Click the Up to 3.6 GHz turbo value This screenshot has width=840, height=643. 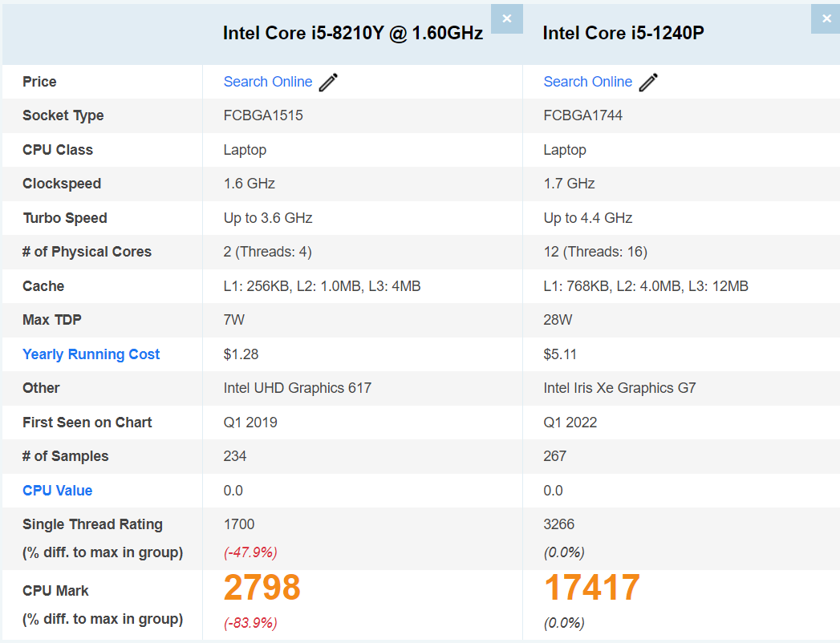click(268, 218)
